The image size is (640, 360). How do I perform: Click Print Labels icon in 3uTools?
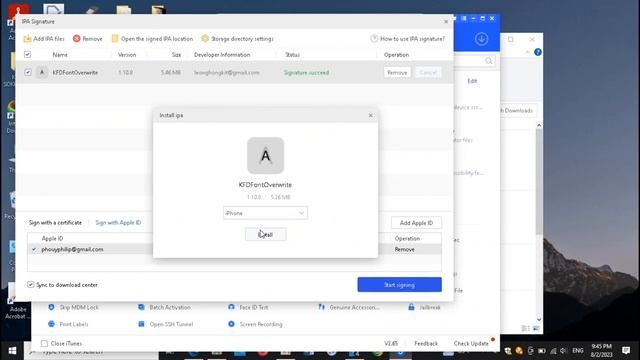click(x=51, y=324)
